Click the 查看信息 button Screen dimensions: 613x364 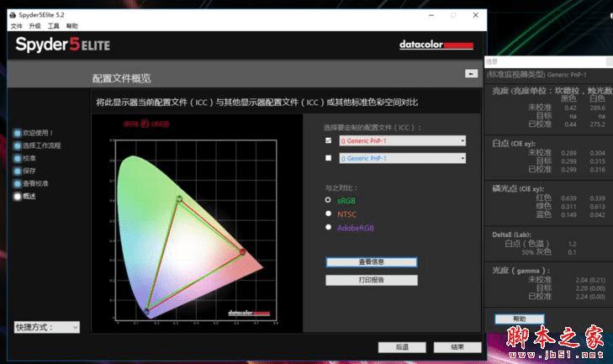[372, 262]
